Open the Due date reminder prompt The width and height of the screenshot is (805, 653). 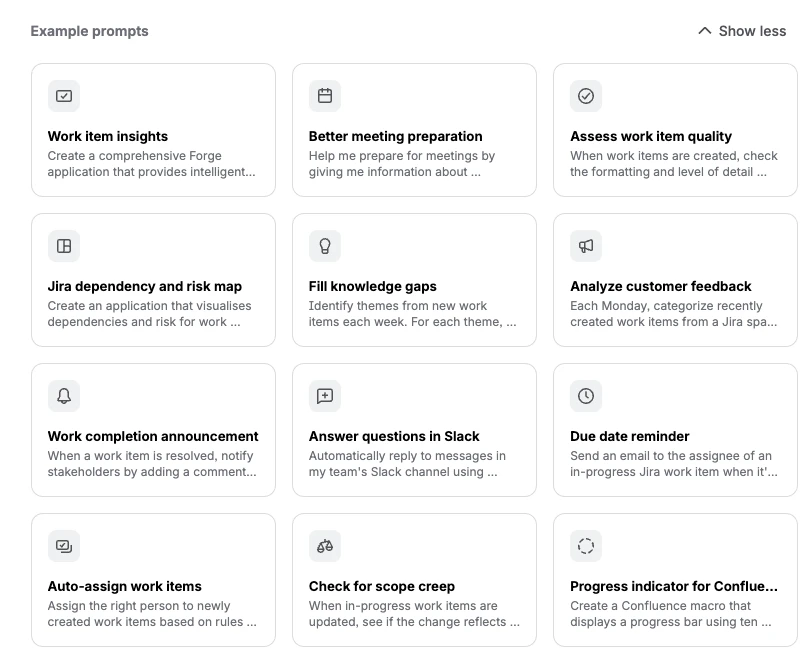(x=675, y=430)
